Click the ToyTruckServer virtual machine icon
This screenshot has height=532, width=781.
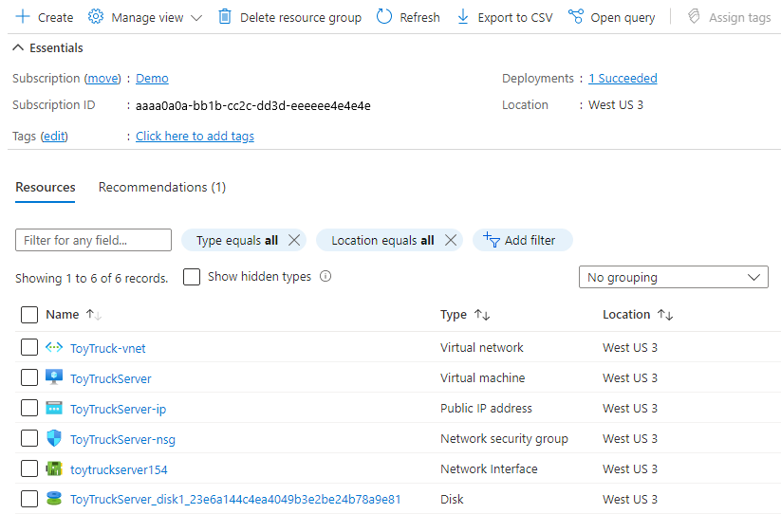click(x=54, y=377)
